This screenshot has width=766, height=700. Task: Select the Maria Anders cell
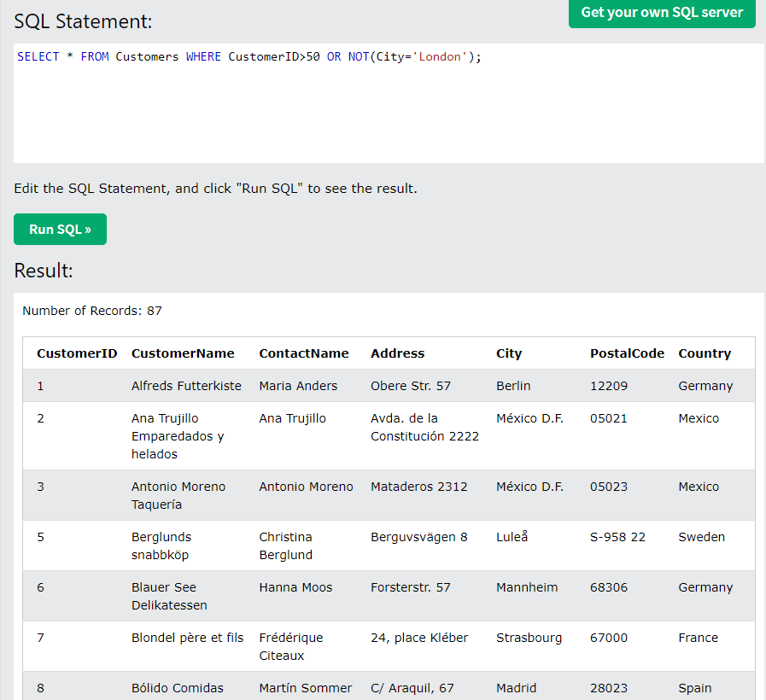click(x=298, y=386)
